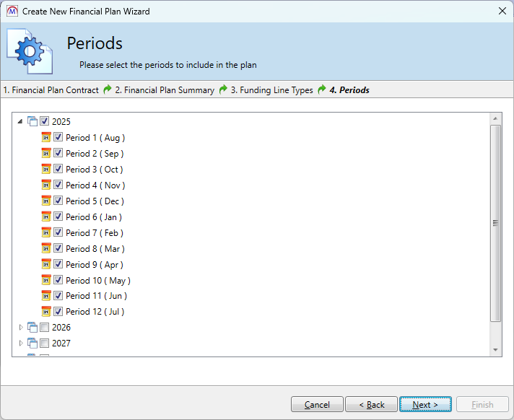This screenshot has width=514, height=420.
Task: Click the 2026 year folder icon
Action: click(32, 328)
